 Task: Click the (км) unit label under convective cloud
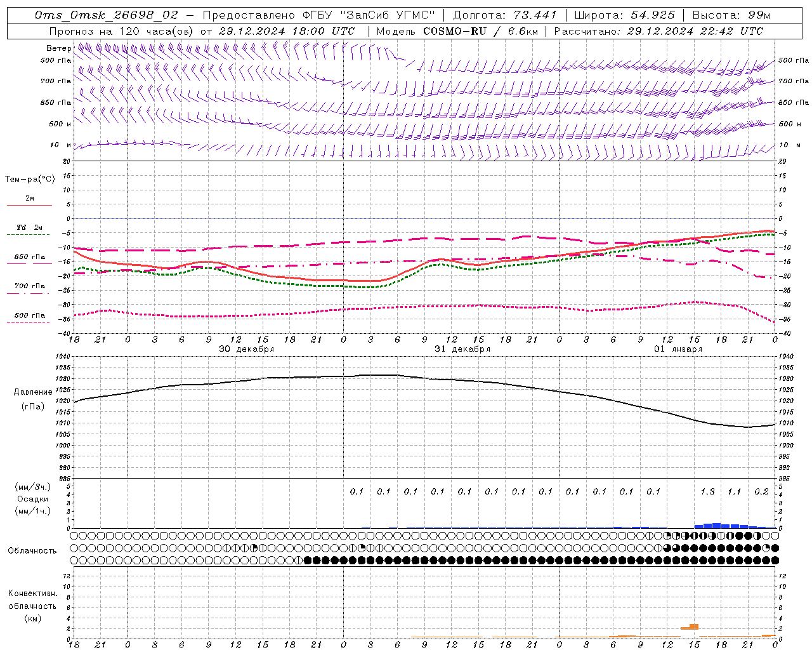click(33, 618)
